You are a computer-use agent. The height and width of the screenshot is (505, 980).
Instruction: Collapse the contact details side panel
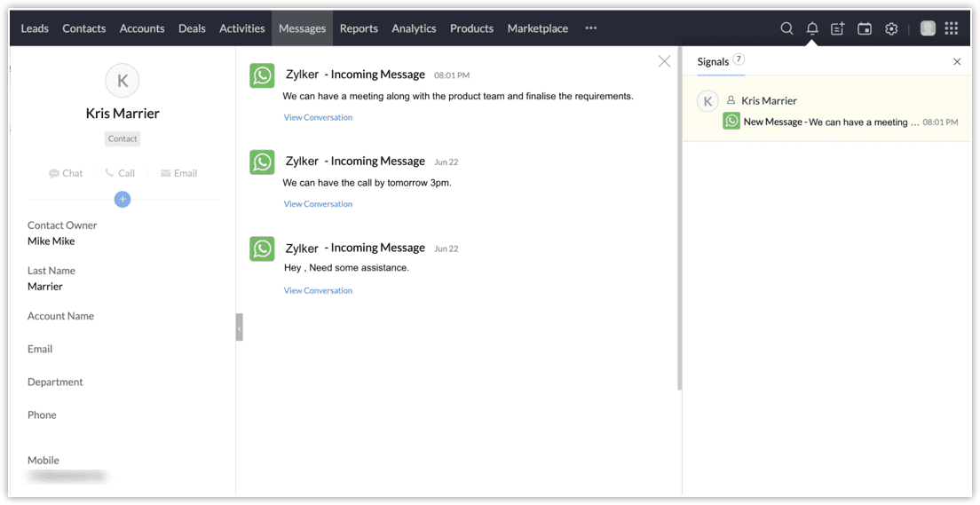pyautogui.click(x=239, y=327)
